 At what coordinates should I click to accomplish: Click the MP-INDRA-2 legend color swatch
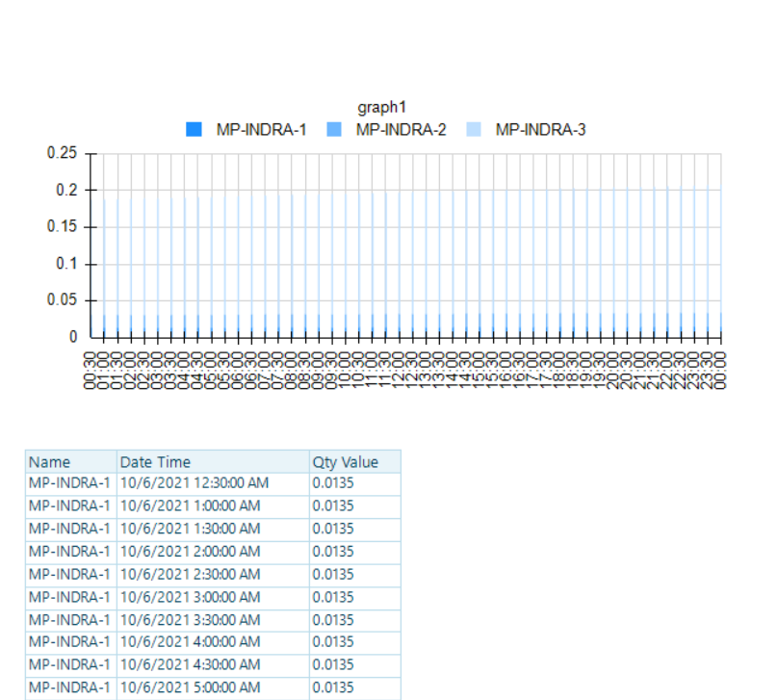[x=334, y=129]
